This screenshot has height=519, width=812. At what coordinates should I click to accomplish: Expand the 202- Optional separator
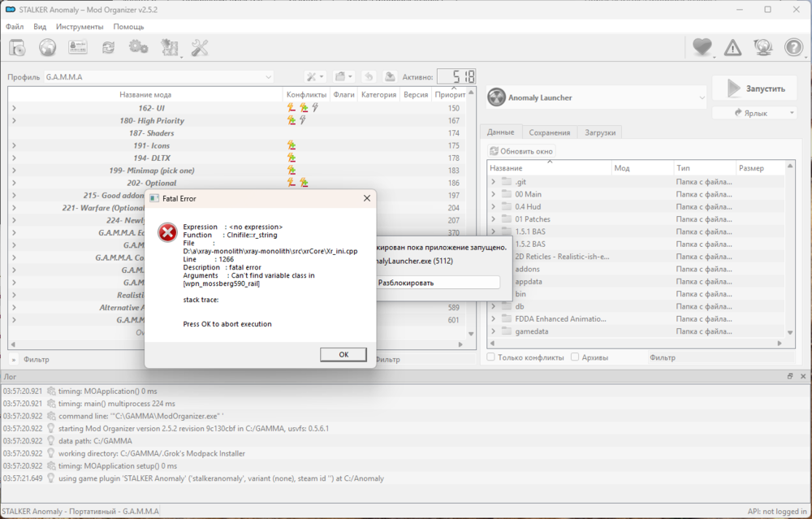(14, 183)
